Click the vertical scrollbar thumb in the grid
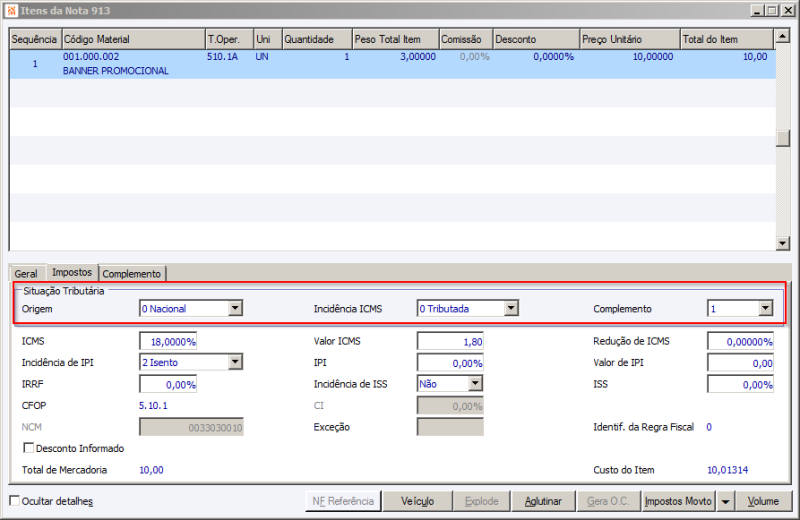Viewport: 800px width, 520px height. pos(783,138)
